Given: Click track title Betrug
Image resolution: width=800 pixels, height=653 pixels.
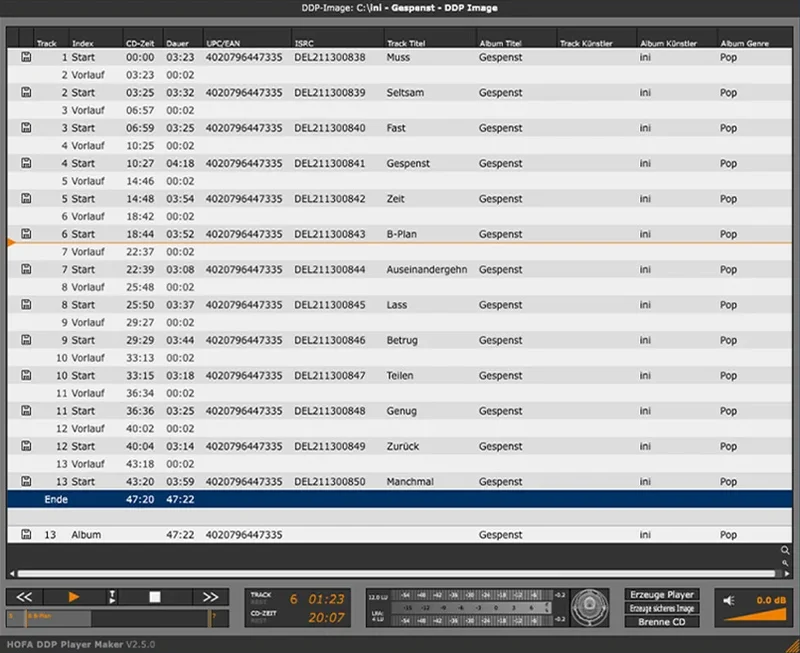Looking at the screenshot, I should [402, 340].
